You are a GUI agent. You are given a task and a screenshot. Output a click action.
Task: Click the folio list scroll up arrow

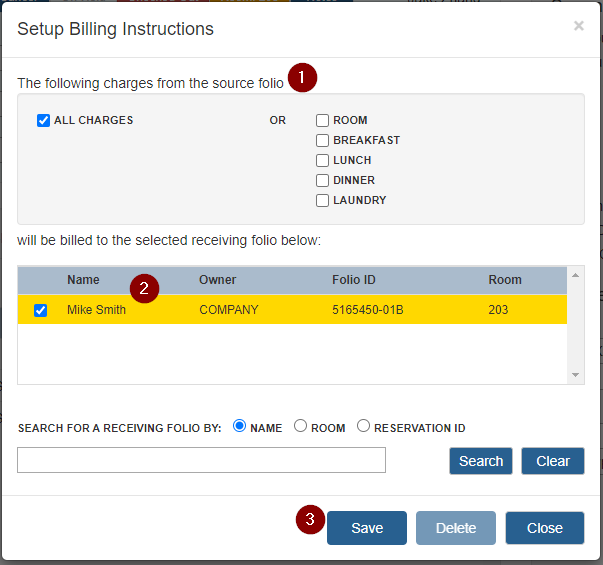[x=575, y=275]
